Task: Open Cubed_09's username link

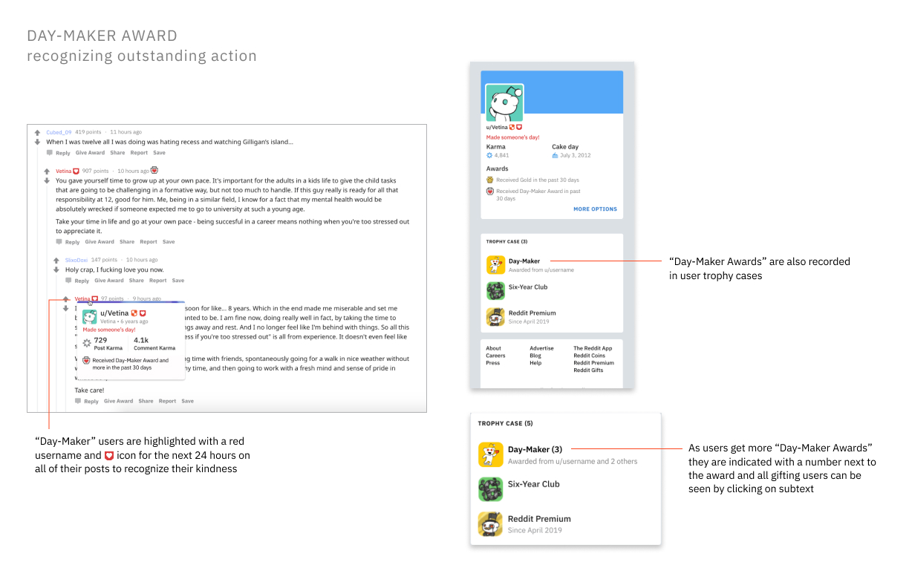Action: (x=59, y=132)
